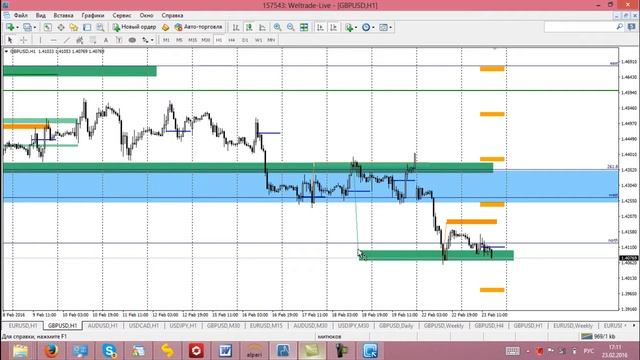Screen dimensions: 640x360
Task: Click the РУС language indicator
Action: (x=589, y=351)
